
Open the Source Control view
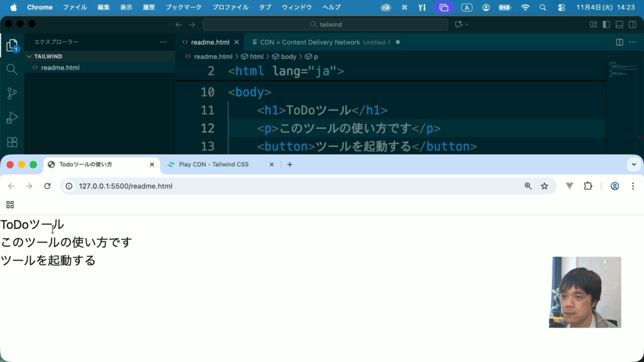(12, 94)
